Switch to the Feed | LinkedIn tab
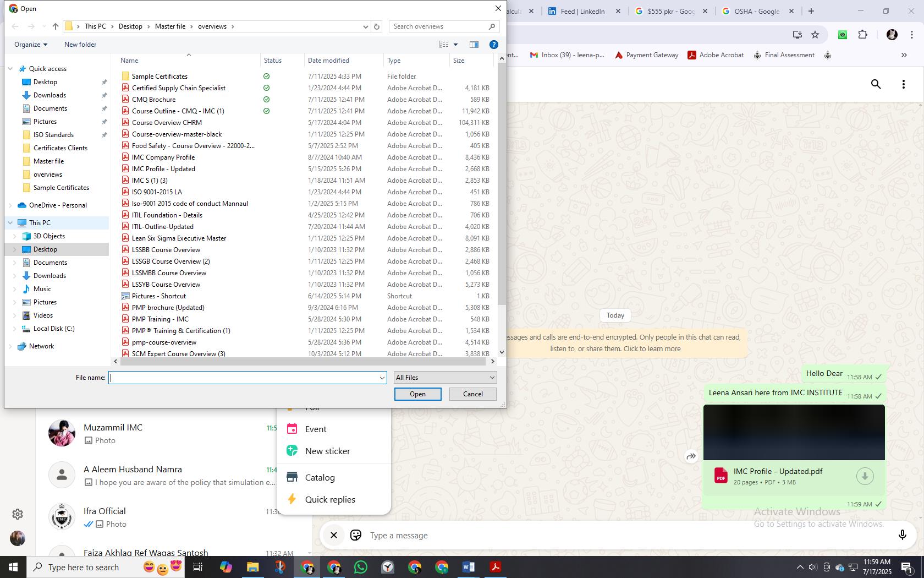 tap(584, 11)
